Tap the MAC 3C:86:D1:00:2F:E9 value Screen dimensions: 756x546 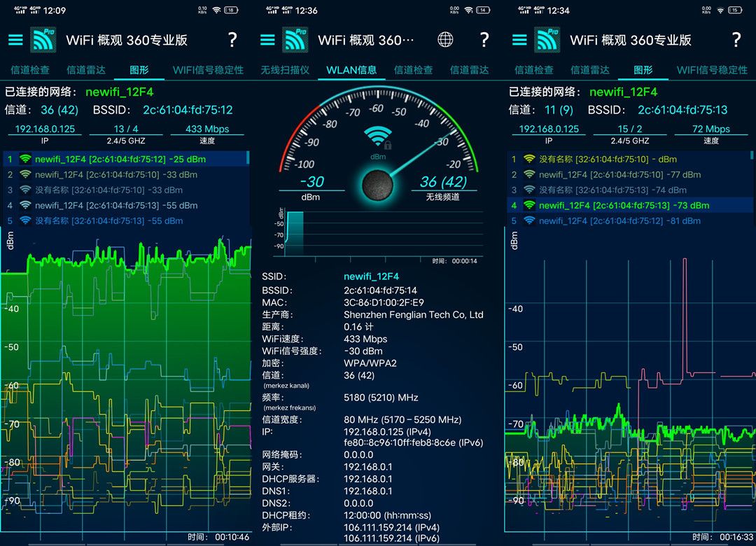point(384,302)
